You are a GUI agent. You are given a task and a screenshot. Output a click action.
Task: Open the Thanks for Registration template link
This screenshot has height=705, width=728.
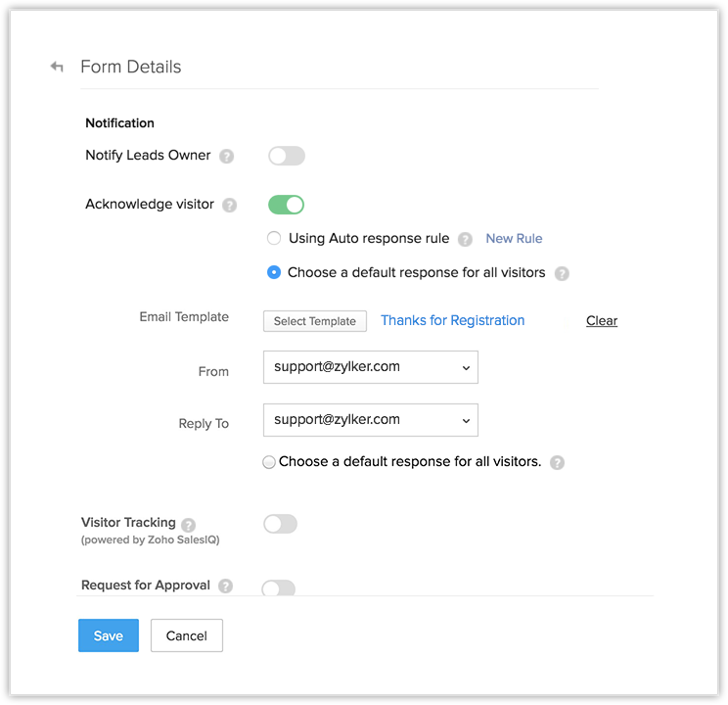click(x=452, y=320)
